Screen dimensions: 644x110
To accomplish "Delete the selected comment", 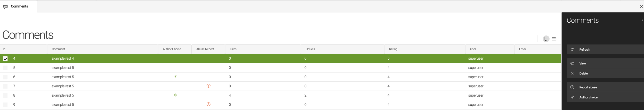I will [x=583, y=74].
